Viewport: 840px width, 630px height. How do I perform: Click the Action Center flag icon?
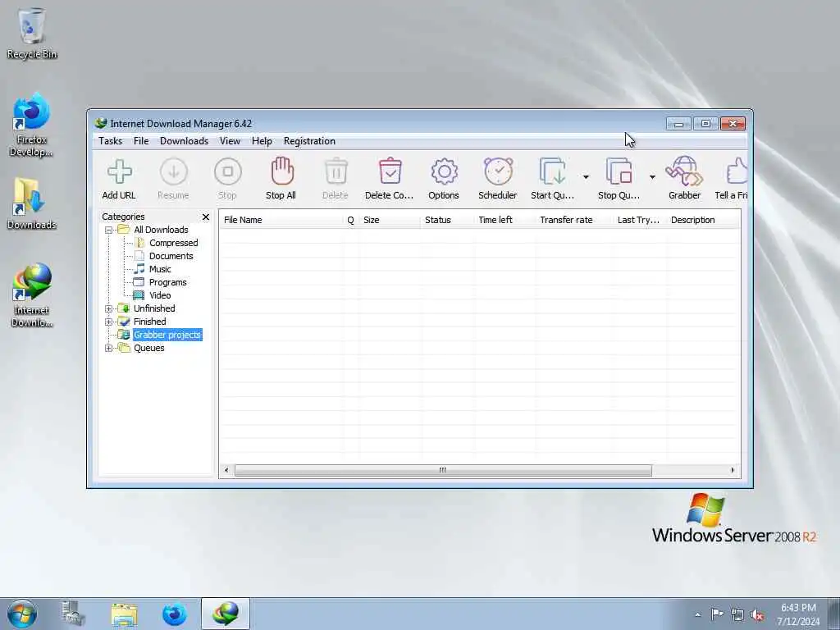pos(717,614)
